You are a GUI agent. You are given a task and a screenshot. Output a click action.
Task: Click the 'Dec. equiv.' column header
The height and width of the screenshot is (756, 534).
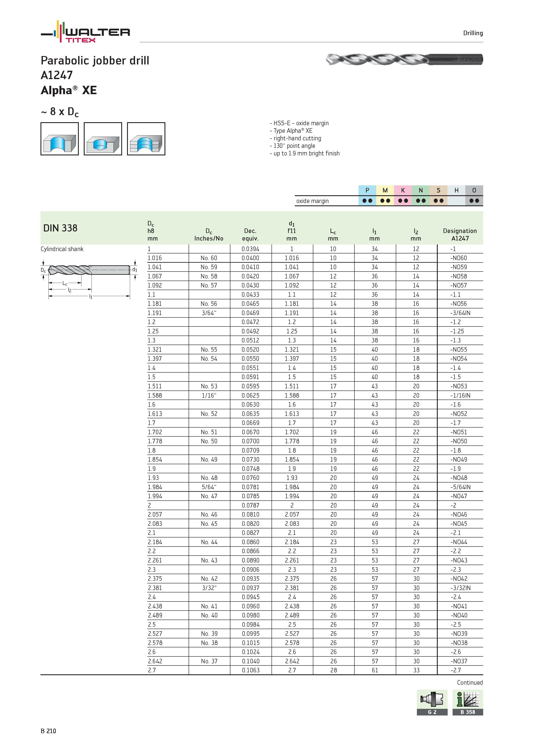250,234
